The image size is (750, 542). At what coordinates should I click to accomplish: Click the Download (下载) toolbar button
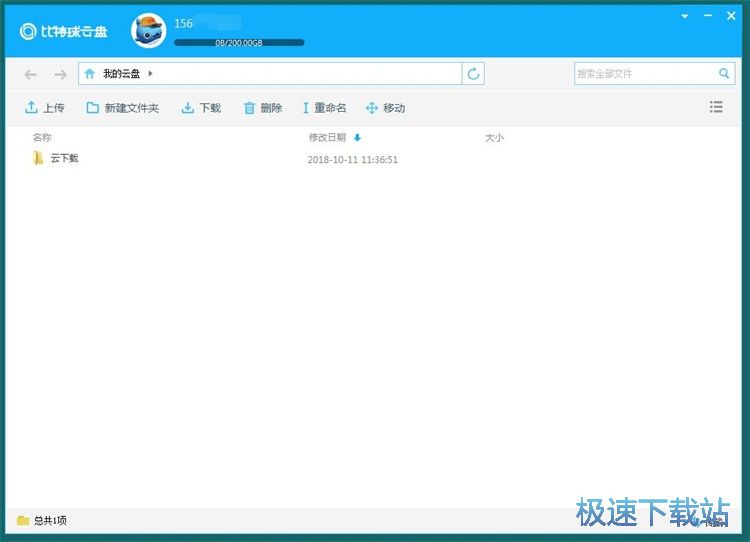tap(201, 108)
